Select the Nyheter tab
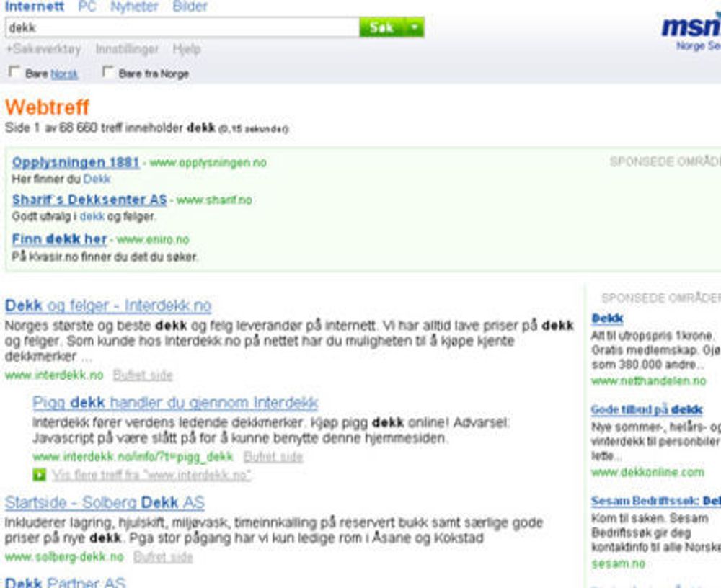Viewport: 721px width, 588px height. [134, 6]
